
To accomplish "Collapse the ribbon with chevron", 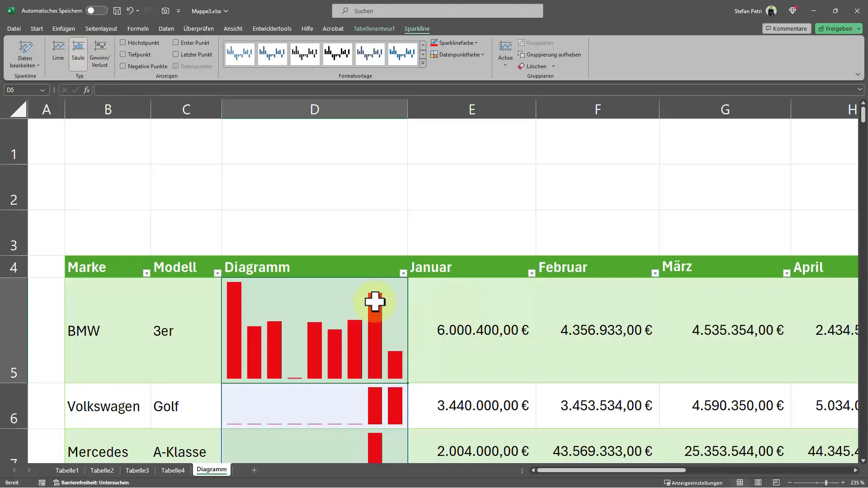I will [x=858, y=75].
